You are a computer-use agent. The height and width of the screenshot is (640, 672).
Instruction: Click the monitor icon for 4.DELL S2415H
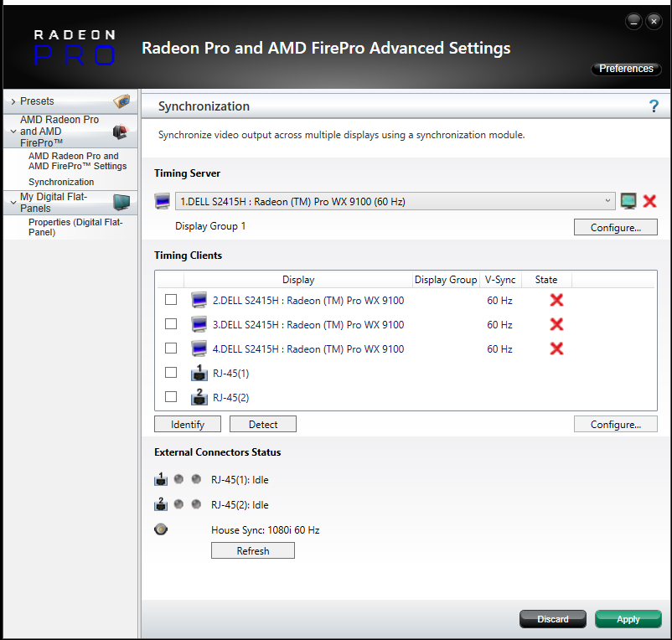[199, 349]
